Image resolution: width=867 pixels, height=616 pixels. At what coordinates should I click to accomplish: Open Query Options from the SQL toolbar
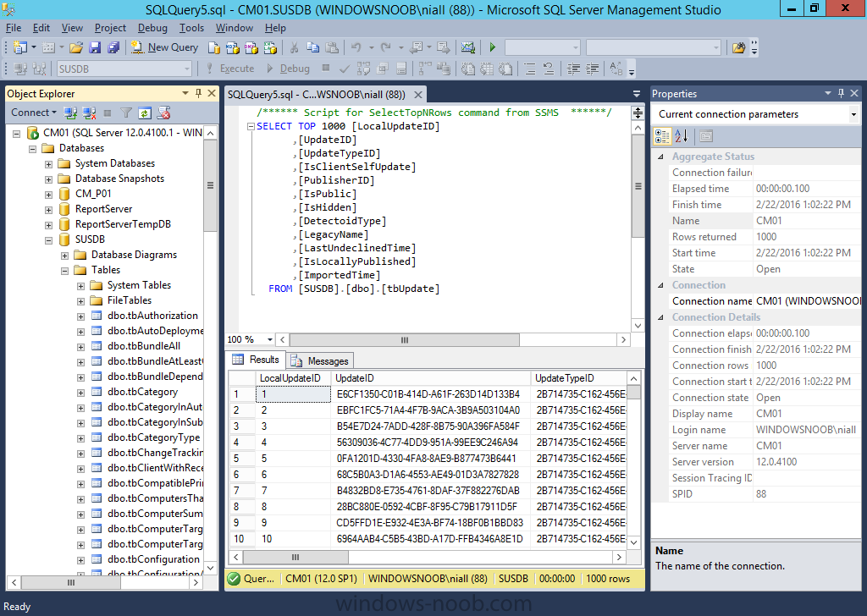tap(382, 69)
